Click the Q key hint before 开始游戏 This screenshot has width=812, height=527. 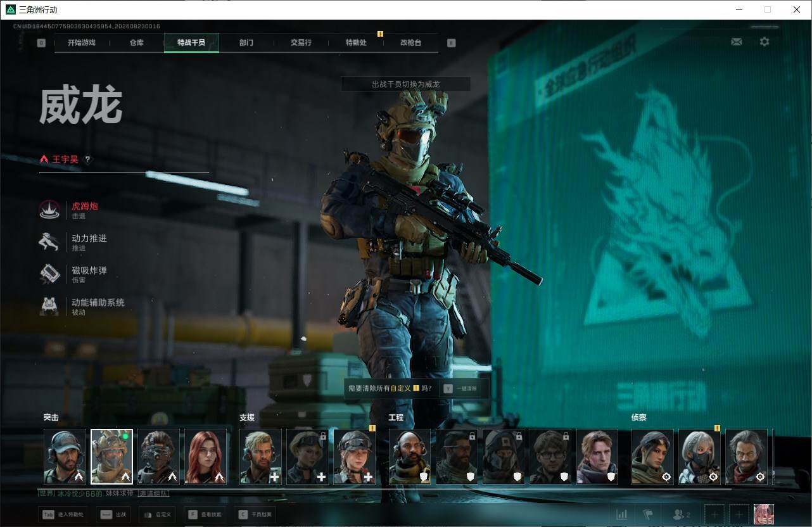pyautogui.click(x=41, y=43)
